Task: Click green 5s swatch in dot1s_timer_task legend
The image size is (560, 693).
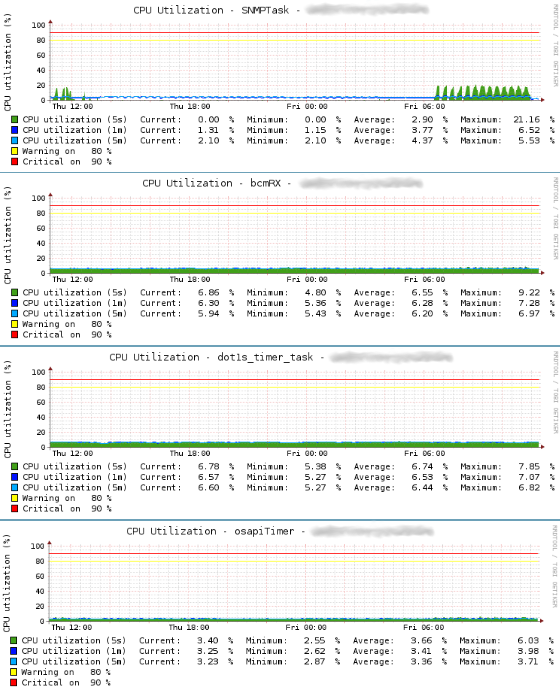Action: [15, 467]
